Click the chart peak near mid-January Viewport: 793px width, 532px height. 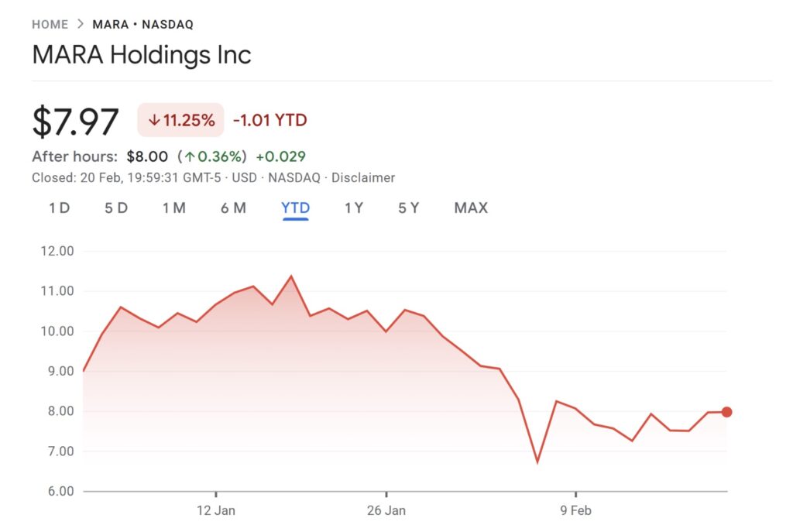pyautogui.click(x=292, y=275)
